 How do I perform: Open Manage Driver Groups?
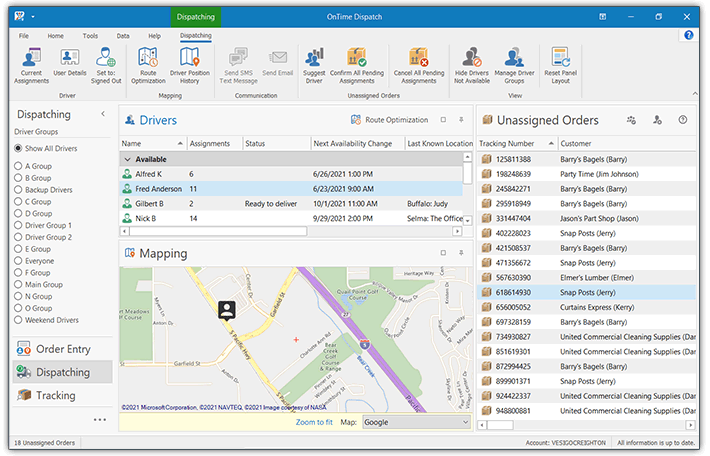[514, 66]
